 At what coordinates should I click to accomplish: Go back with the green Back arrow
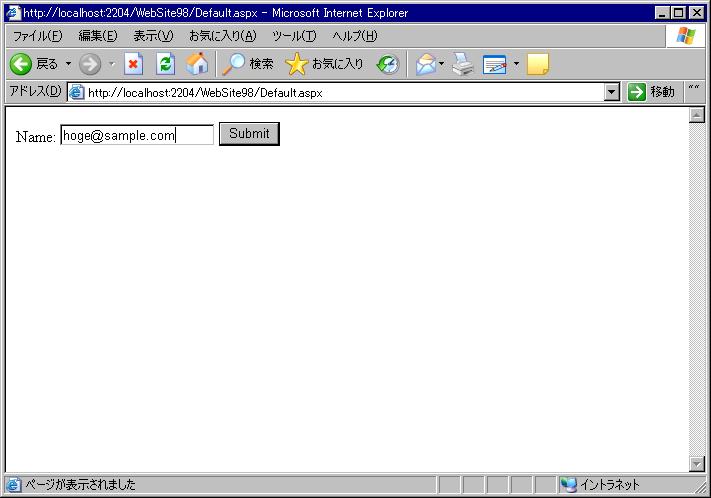pyautogui.click(x=21, y=64)
